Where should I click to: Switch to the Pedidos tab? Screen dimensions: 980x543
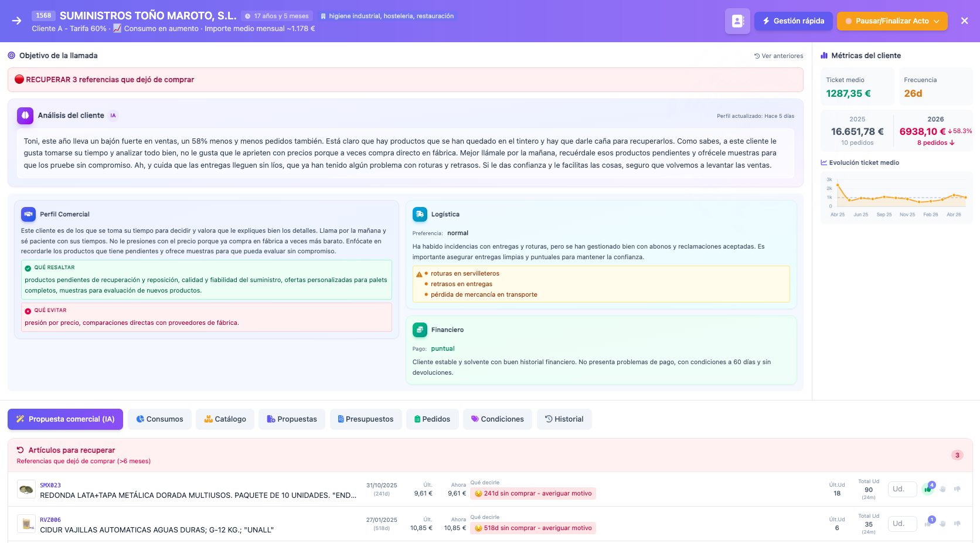433,419
